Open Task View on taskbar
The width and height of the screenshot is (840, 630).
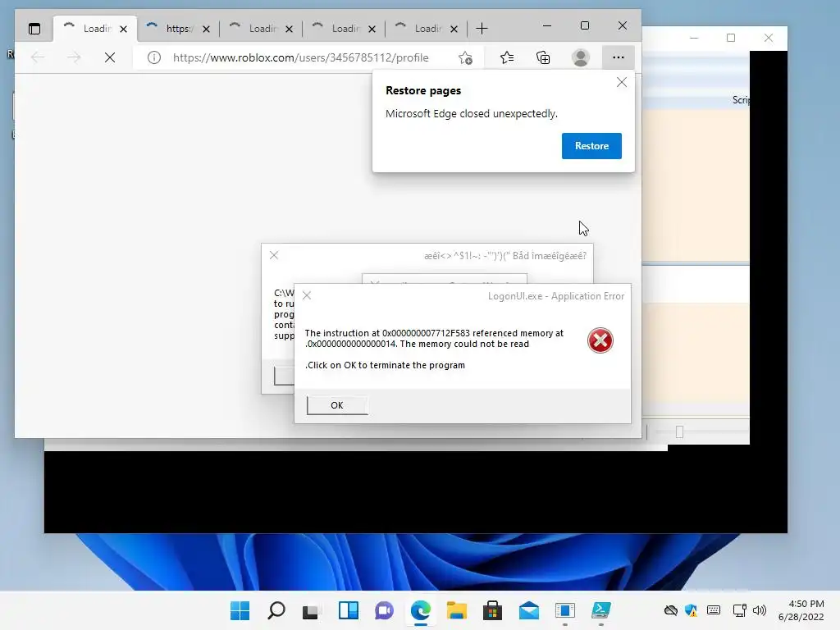[x=311, y=610]
